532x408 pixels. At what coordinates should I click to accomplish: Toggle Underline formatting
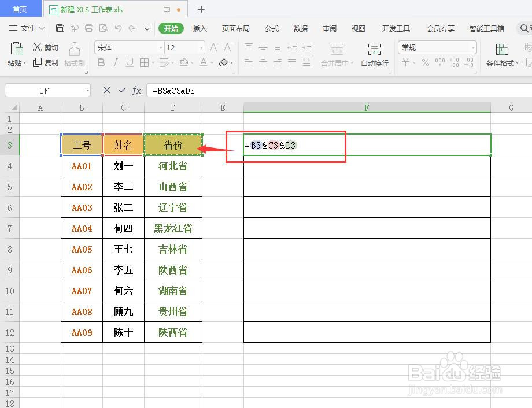[130, 62]
